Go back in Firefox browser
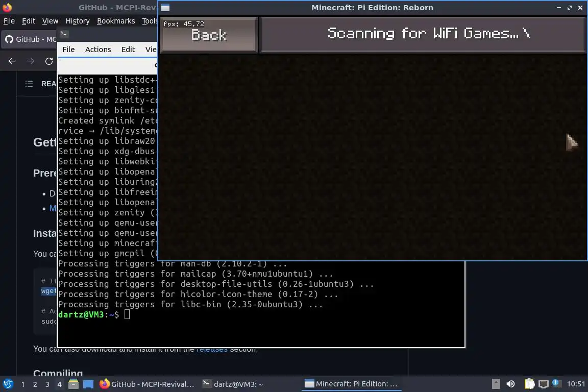Screen dimensions: 588x392 [12, 61]
